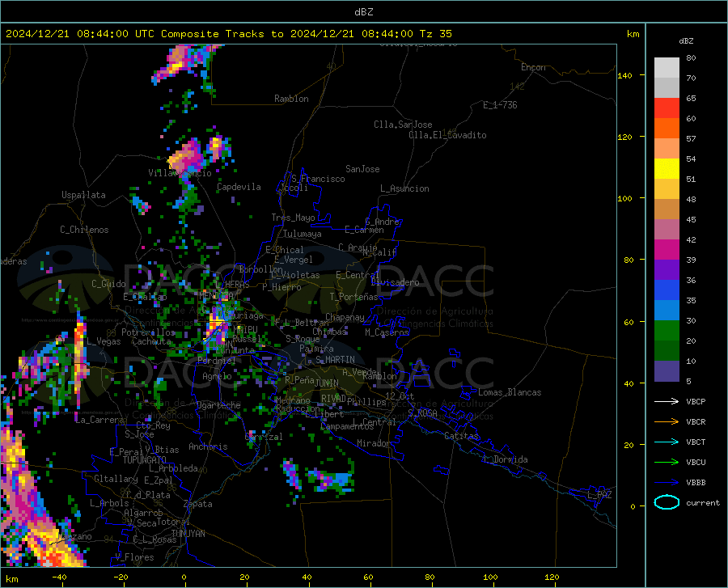Click the Anchoris map label
The height and width of the screenshot is (588, 728).
click(x=208, y=446)
